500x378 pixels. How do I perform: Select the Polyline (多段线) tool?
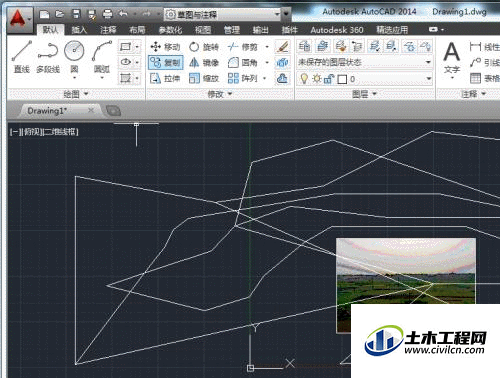(x=48, y=57)
